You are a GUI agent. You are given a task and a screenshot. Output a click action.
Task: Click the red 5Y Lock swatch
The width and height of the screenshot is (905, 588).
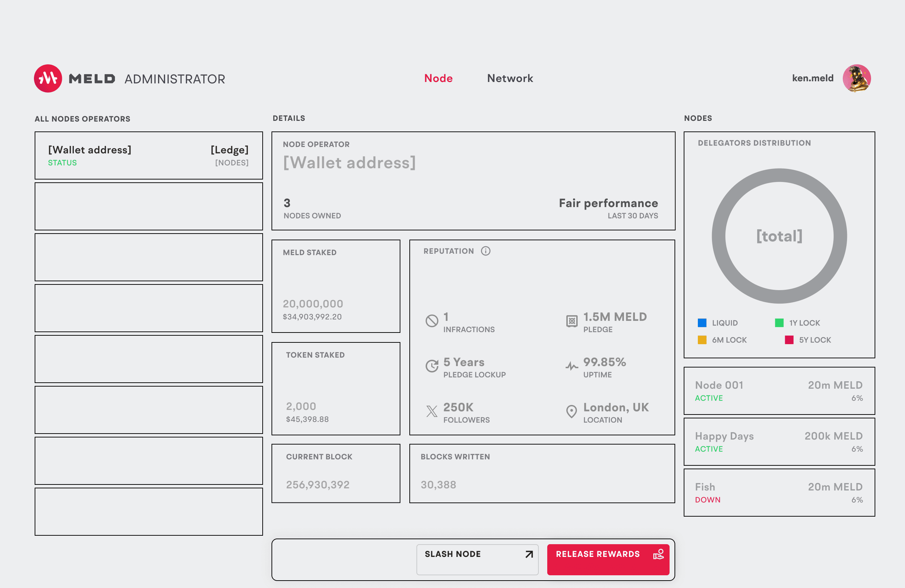(789, 340)
